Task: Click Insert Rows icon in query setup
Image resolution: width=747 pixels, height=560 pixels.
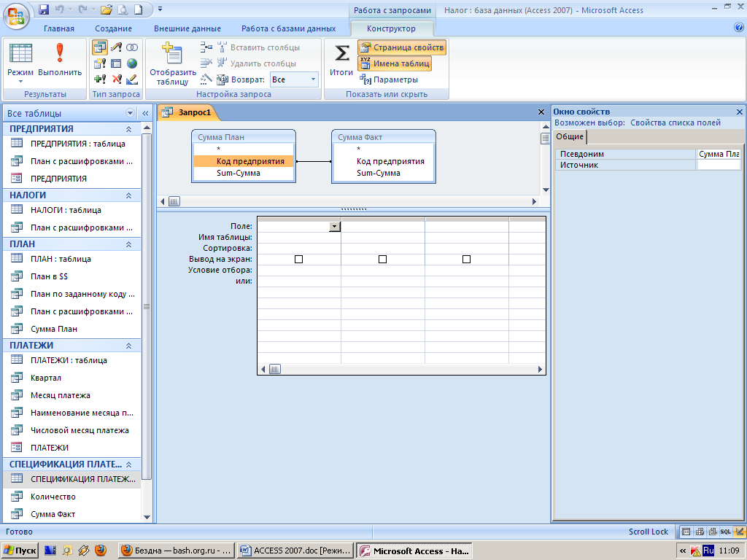Action: point(206,47)
